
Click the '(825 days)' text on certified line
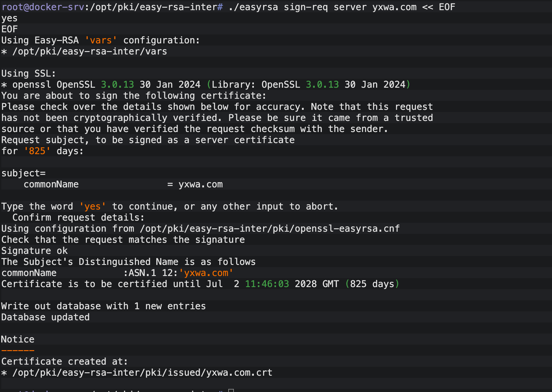pyautogui.click(x=372, y=284)
